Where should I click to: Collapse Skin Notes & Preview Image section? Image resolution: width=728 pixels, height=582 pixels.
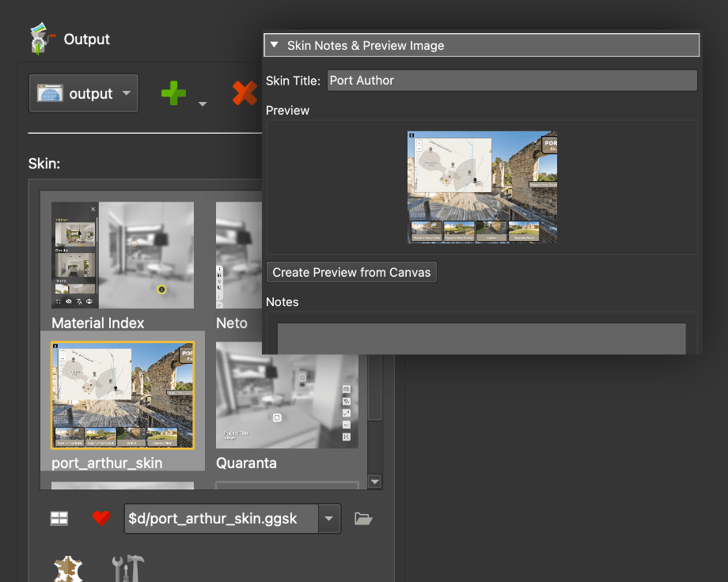point(274,46)
